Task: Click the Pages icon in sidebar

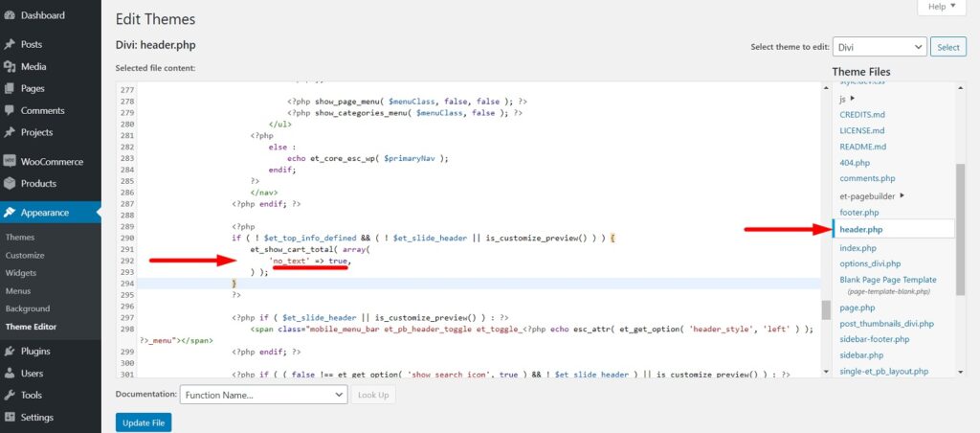Action: (10, 88)
